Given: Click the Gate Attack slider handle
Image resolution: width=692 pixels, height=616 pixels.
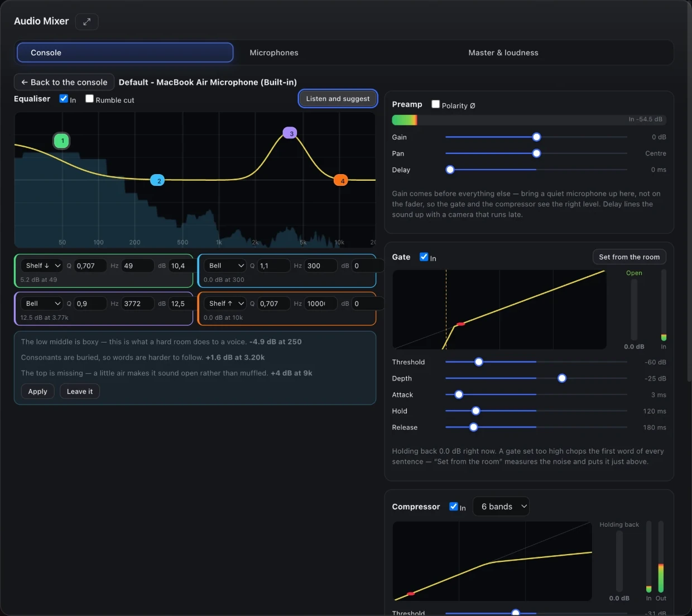Looking at the screenshot, I should click(x=459, y=394).
